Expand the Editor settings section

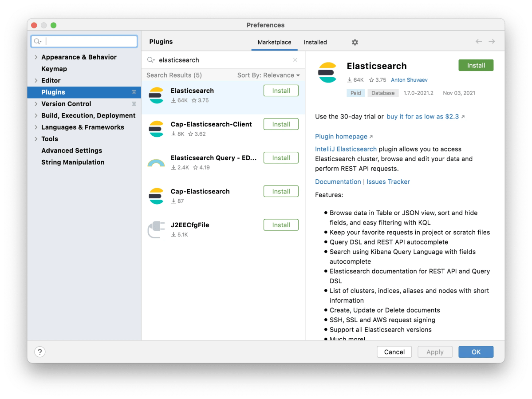tap(36, 80)
